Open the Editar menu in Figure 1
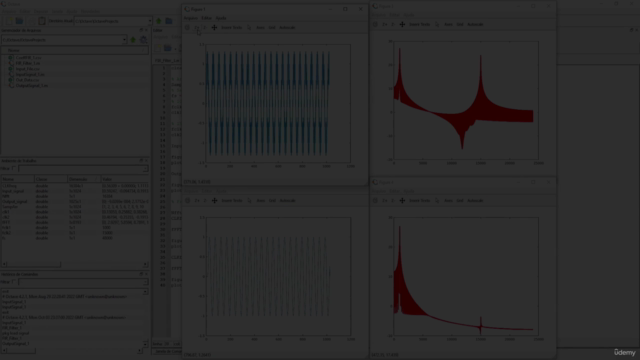640x360 pixels. point(207,18)
